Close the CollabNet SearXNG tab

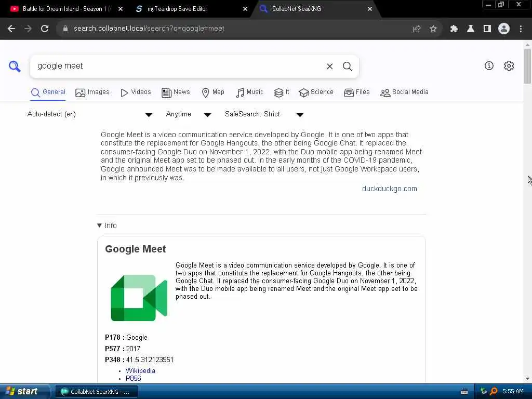(x=370, y=9)
